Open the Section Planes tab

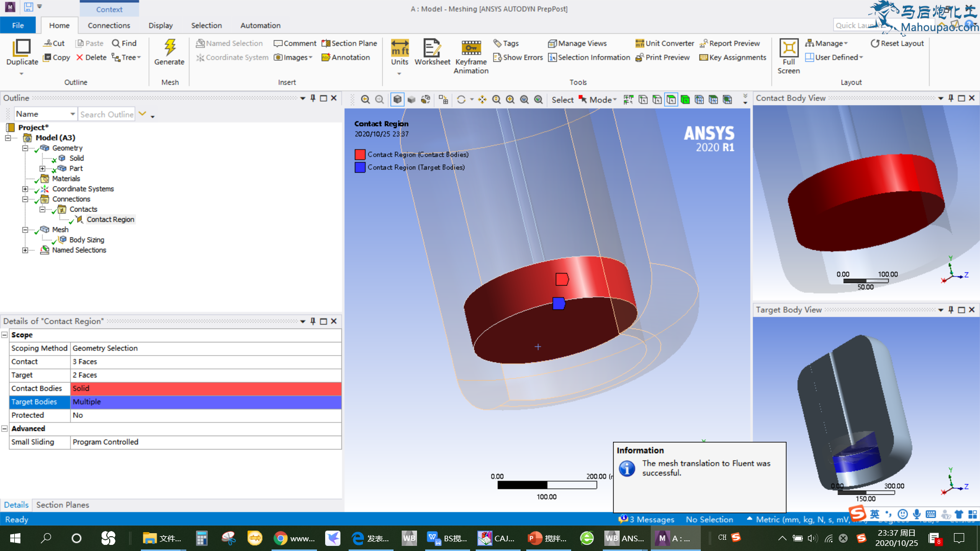[x=62, y=505]
